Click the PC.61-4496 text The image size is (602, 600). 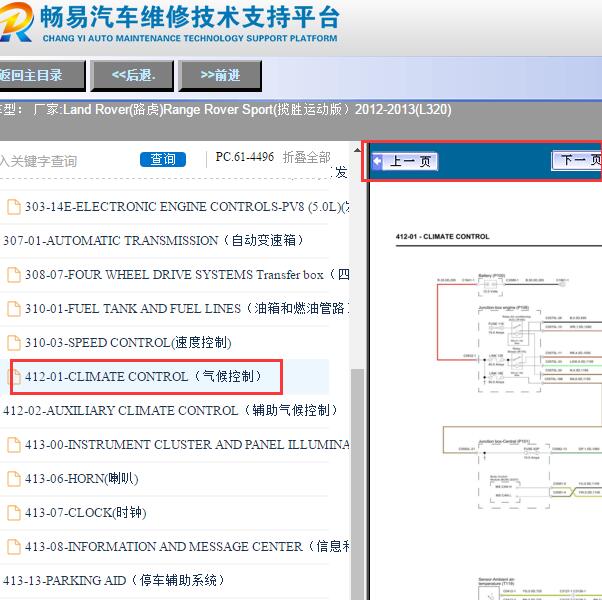point(245,157)
